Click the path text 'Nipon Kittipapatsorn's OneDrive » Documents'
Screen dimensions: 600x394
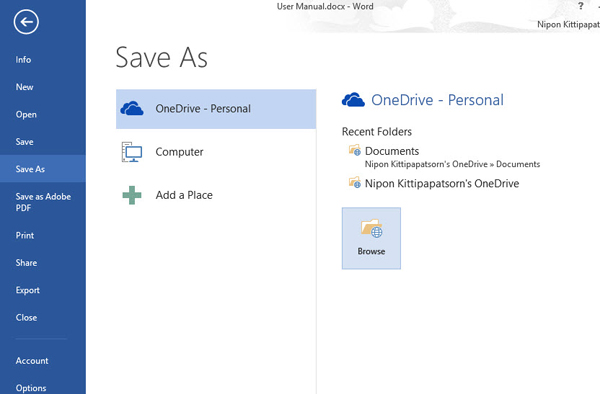tap(452, 164)
